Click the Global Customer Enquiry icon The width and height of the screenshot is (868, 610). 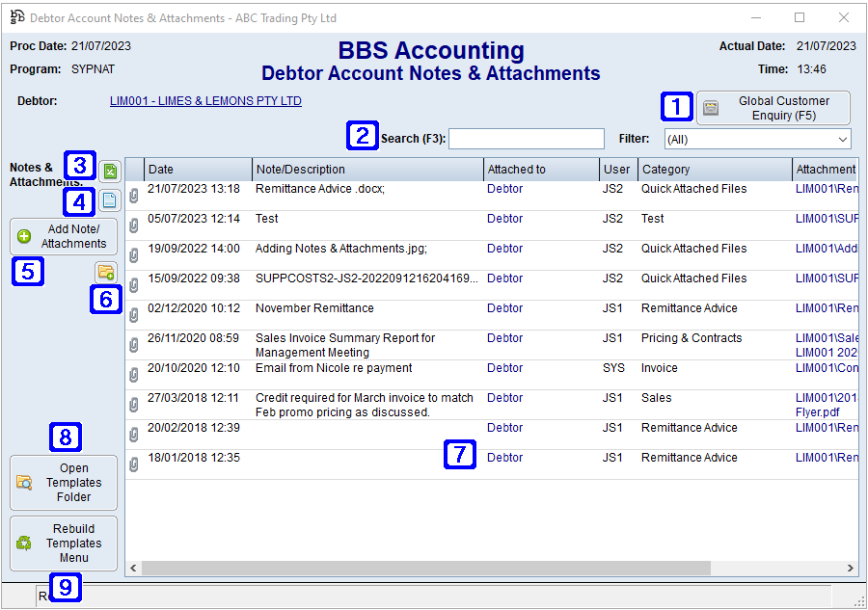point(711,108)
